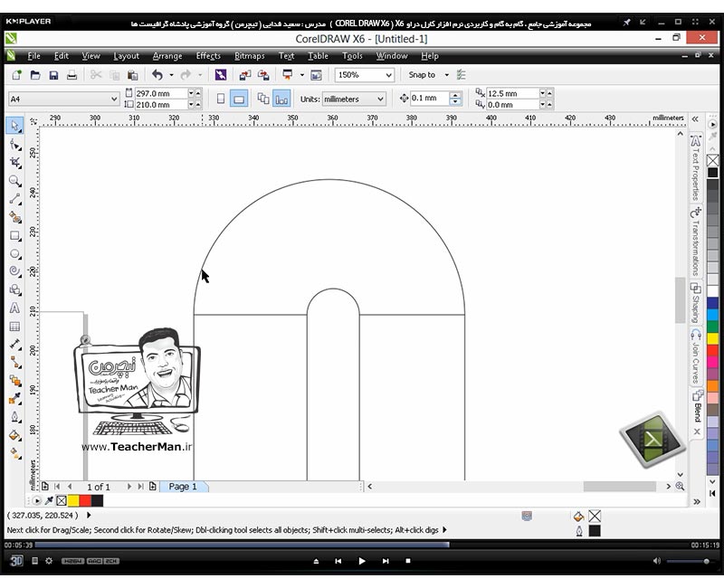The width and height of the screenshot is (724, 588).
Task: Open the File menu
Action: tap(33, 56)
